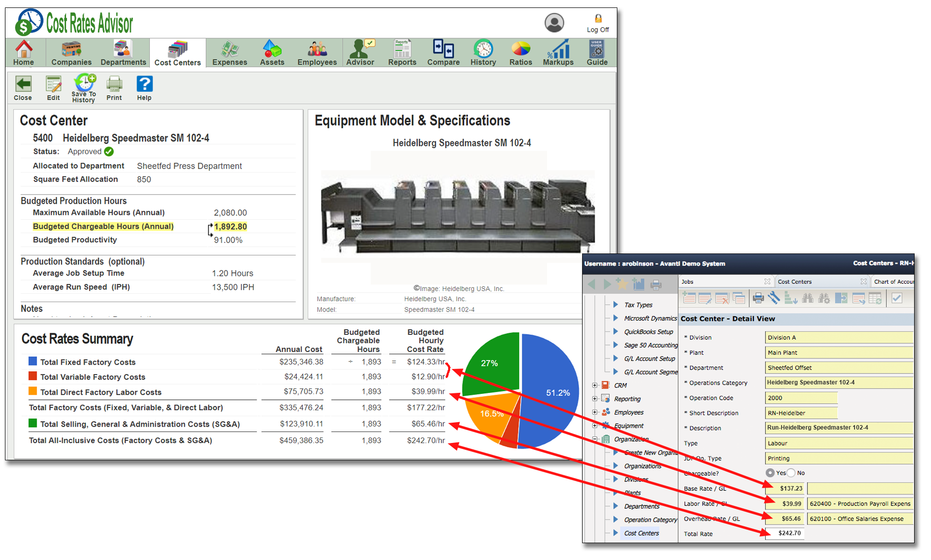Viewport: 931px width, 560px height.
Task: Click the Avanti edit record toolbar icon
Action: click(x=705, y=298)
